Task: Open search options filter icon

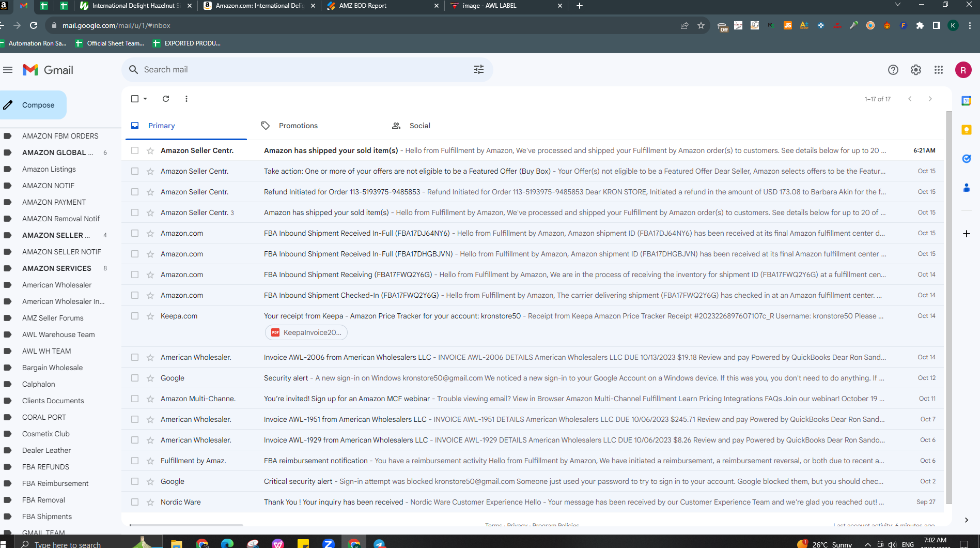Action: 479,70
